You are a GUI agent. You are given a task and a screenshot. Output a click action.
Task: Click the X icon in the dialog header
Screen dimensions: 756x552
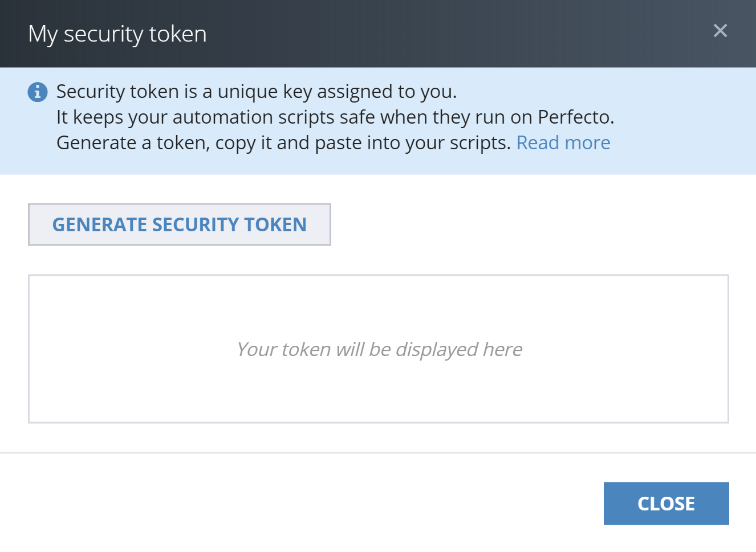click(720, 31)
